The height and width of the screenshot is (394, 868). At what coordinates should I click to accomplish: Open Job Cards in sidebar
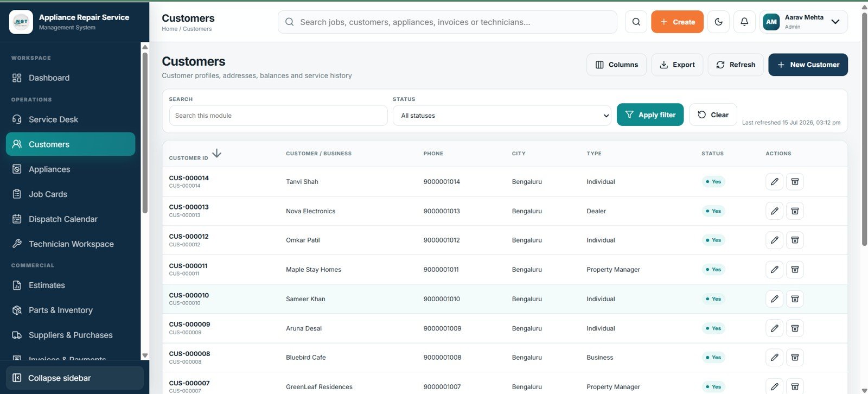[x=71, y=194]
